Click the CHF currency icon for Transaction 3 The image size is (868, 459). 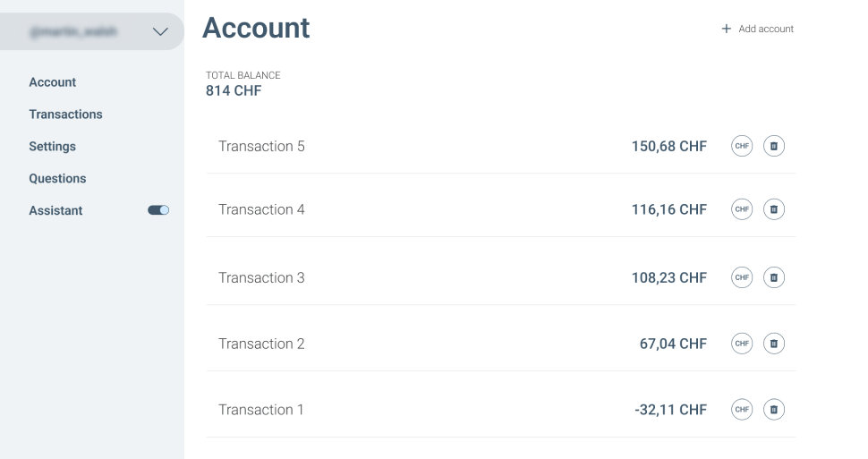tap(742, 277)
